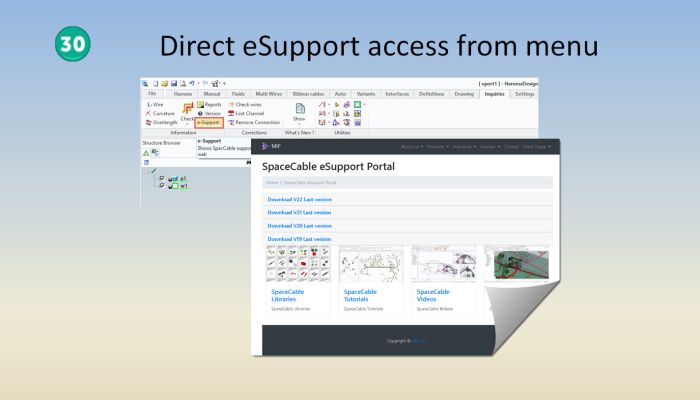Select the Wire inquiry tool
This screenshot has width=700, height=400.
click(x=155, y=104)
